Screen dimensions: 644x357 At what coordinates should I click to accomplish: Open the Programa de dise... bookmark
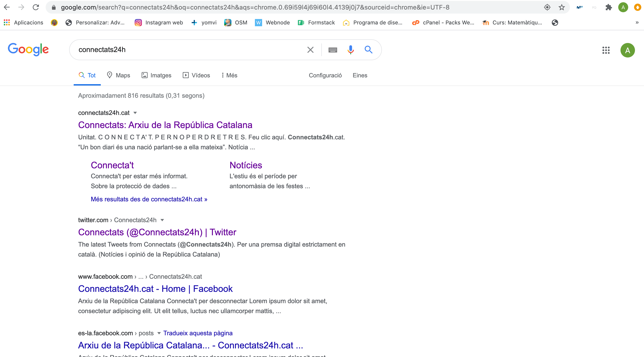pyautogui.click(x=372, y=23)
